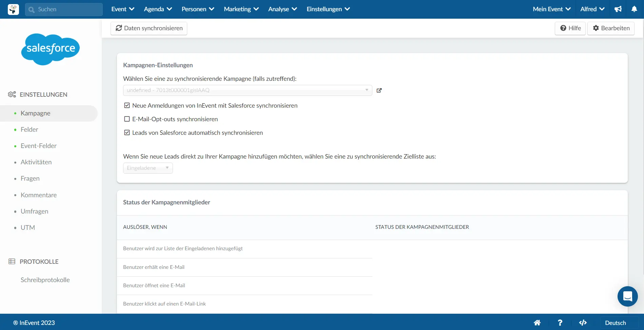The image size is (644, 330).
Task: Click the '® InEvent 2023' footer text
Action: [34, 323]
